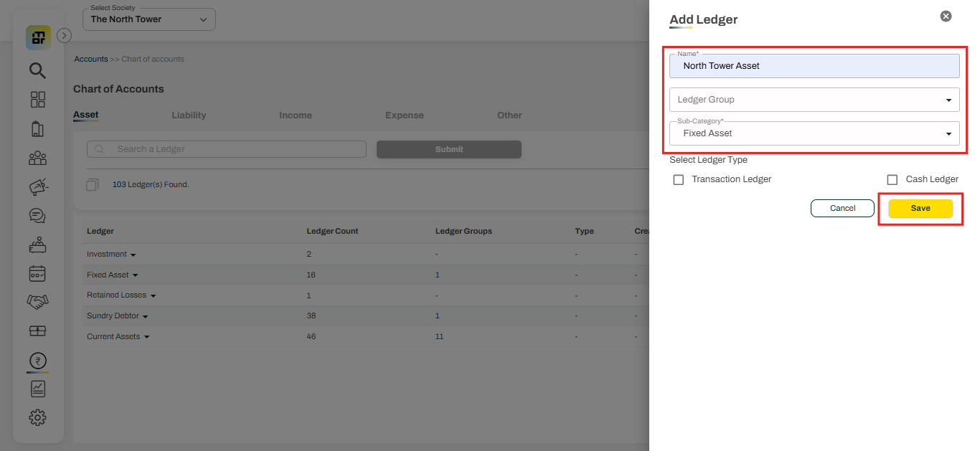
Task: Open the members group icon in sidebar
Action: [x=37, y=158]
